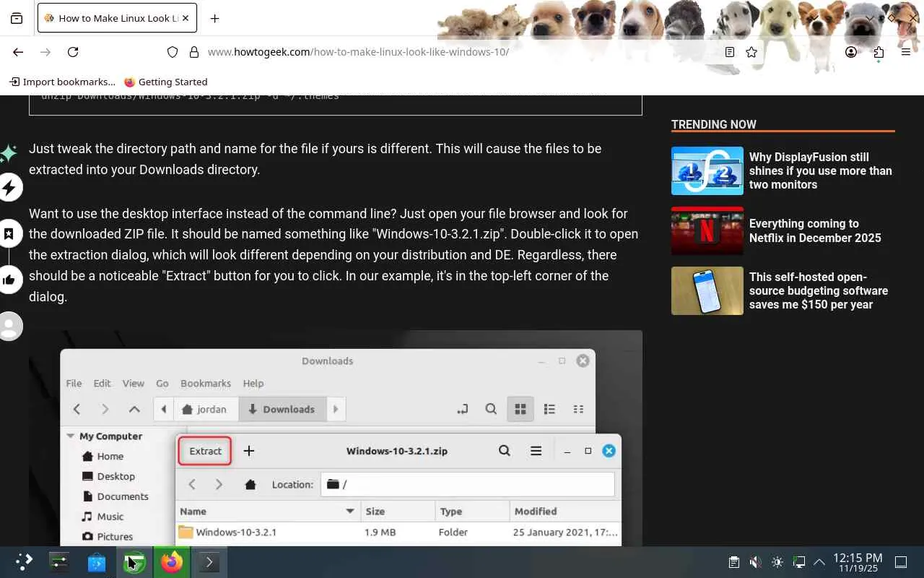The height and width of the screenshot is (578, 924).
Task: Open the Firefox View icon beside the tab
Action: pos(17,19)
